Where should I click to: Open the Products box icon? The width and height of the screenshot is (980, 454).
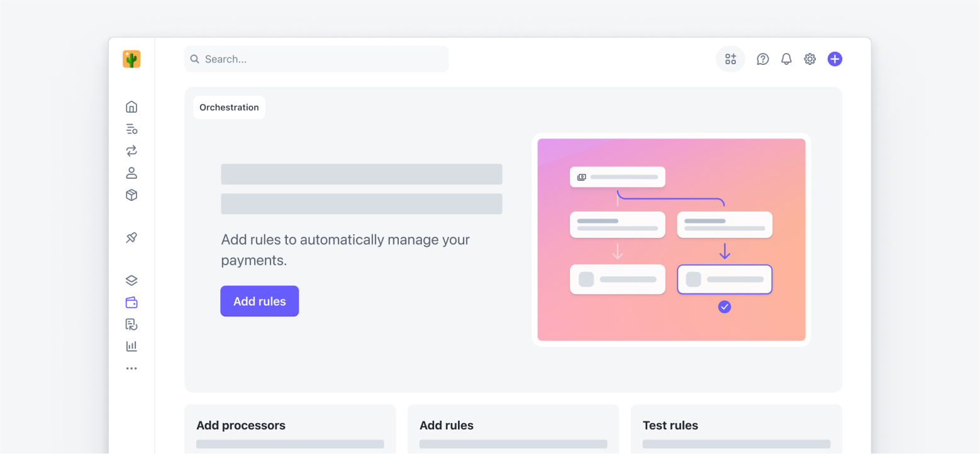pyautogui.click(x=131, y=195)
